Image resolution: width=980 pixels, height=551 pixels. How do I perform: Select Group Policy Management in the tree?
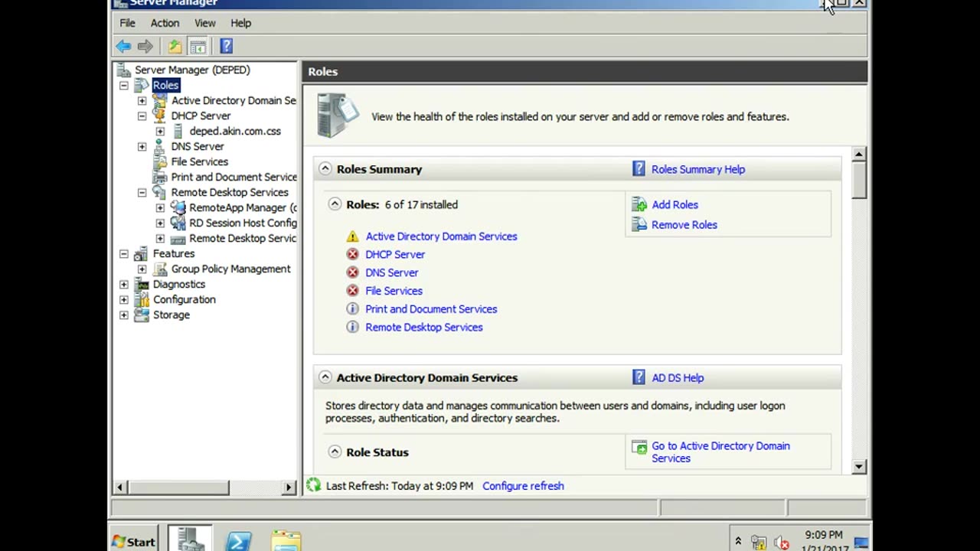coord(230,269)
